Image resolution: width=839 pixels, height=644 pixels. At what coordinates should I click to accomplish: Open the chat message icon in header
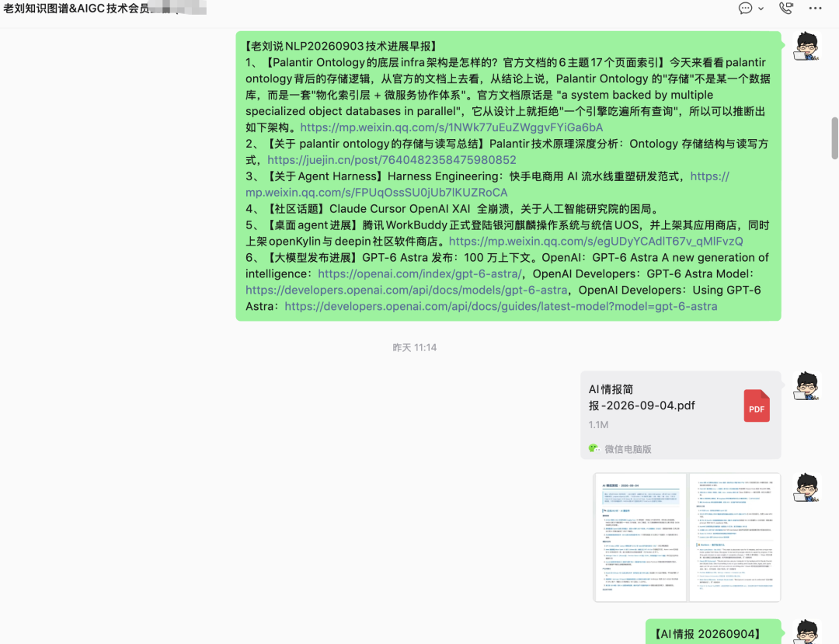click(745, 8)
